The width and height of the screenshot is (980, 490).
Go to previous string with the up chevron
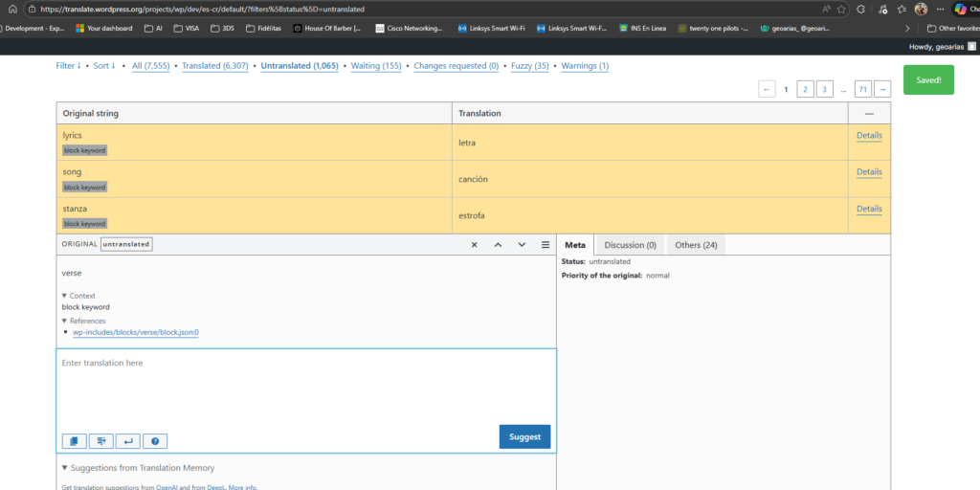click(498, 245)
